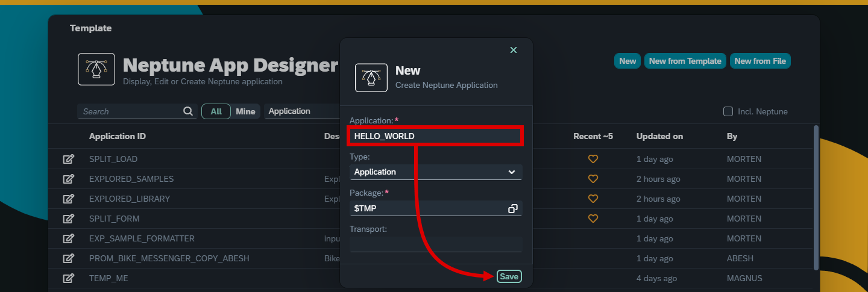Click MAGNUS in the By column
Image resolution: width=868 pixels, height=292 pixels.
coord(744,278)
